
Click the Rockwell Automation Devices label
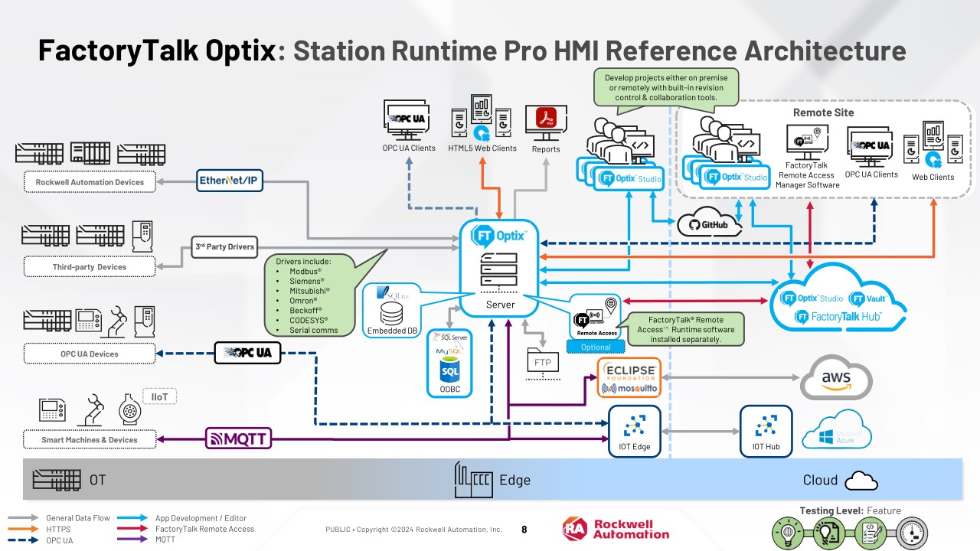pos(90,182)
